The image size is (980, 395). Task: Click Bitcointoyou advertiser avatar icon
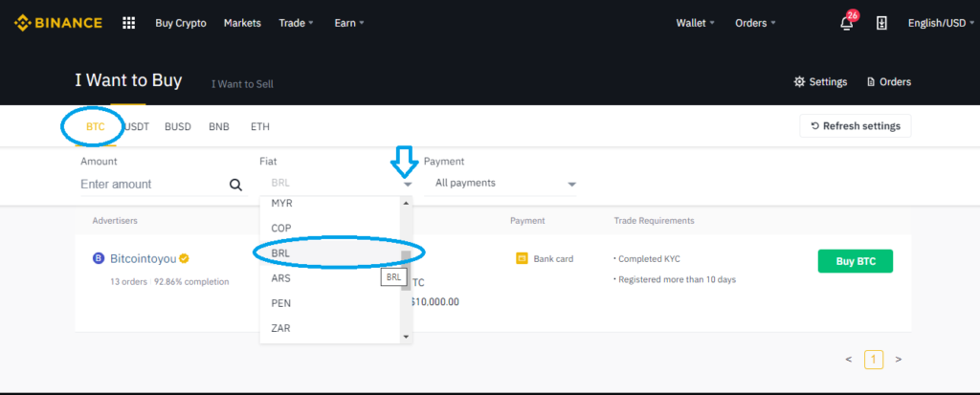coord(99,259)
